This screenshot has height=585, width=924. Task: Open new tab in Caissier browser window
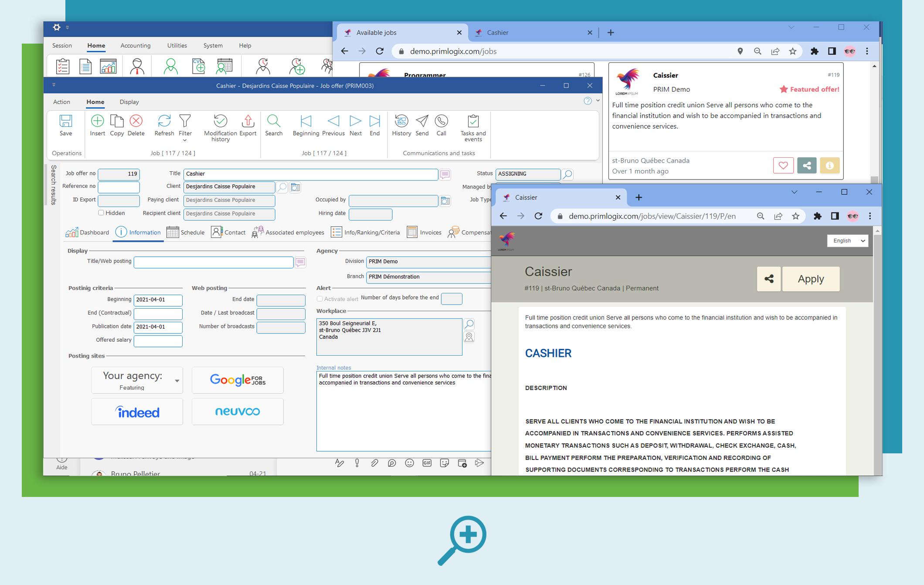[x=639, y=197]
